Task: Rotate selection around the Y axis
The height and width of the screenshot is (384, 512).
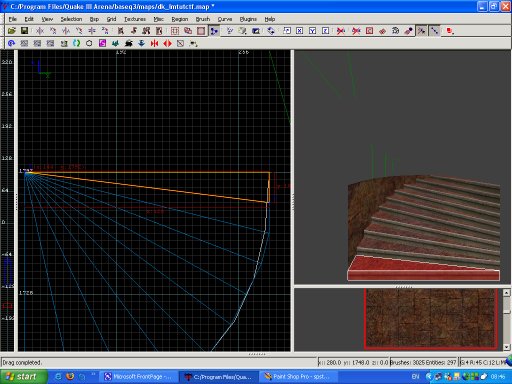Action: coord(79,31)
